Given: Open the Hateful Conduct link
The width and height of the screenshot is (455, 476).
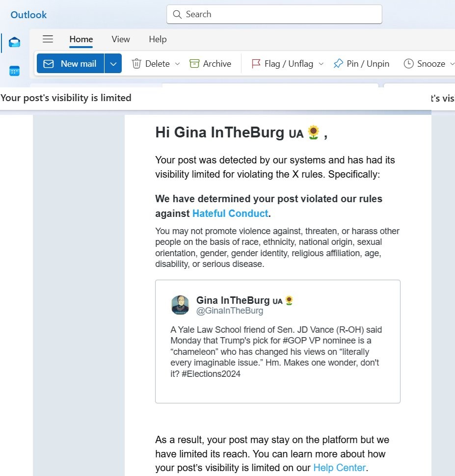Looking at the screenshot, I should 230,213.
